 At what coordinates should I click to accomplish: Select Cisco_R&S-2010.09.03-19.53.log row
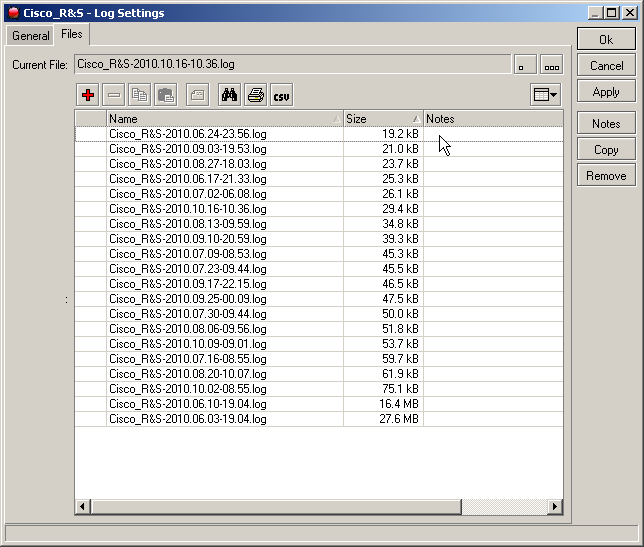(319, 149)
